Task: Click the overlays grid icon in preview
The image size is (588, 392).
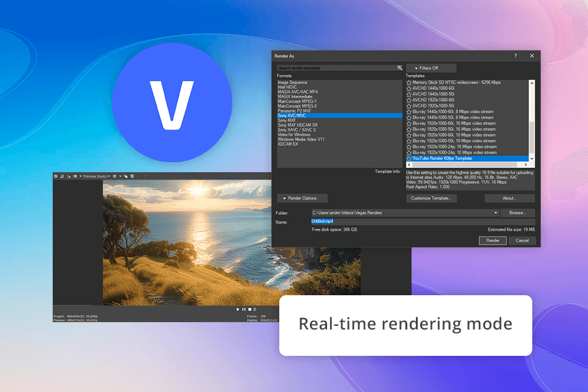Action: (115, 176)
